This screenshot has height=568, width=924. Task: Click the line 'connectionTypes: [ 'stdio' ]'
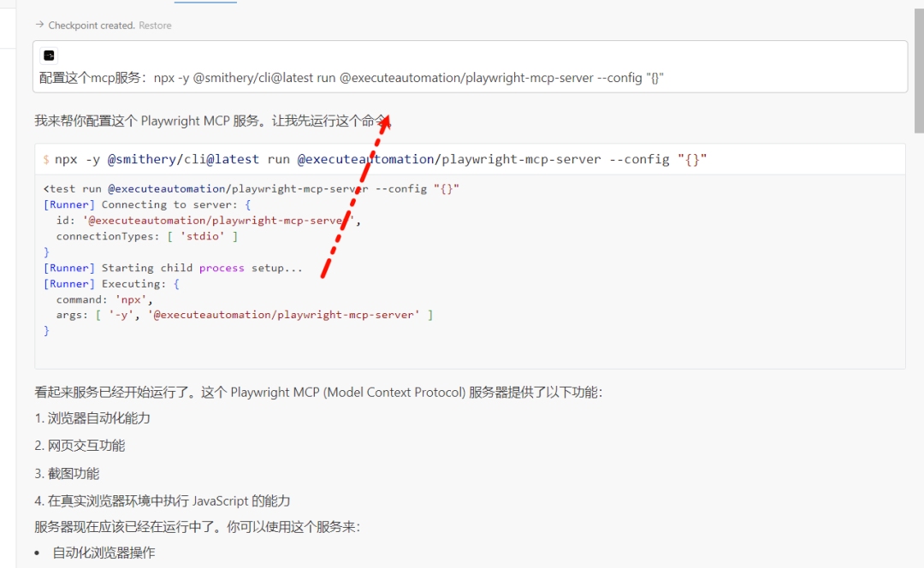(x=147, y=236)
